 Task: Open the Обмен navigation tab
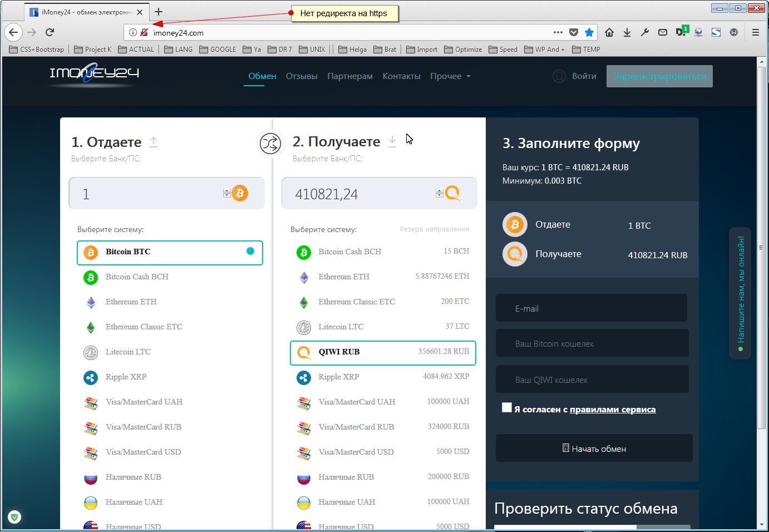pos(262,76)
